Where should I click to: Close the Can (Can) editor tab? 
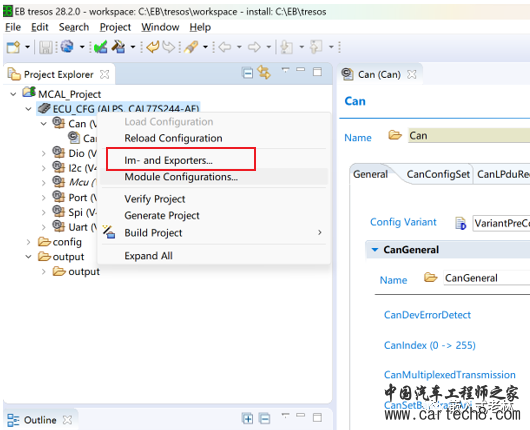[x=411, y=74]
